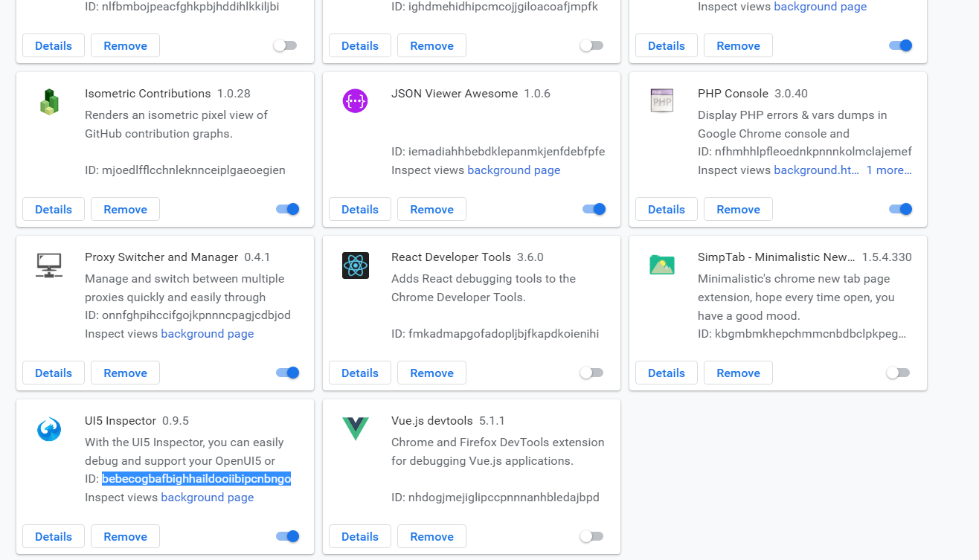Inspect UI5 Inspector background page

point(208,498)
